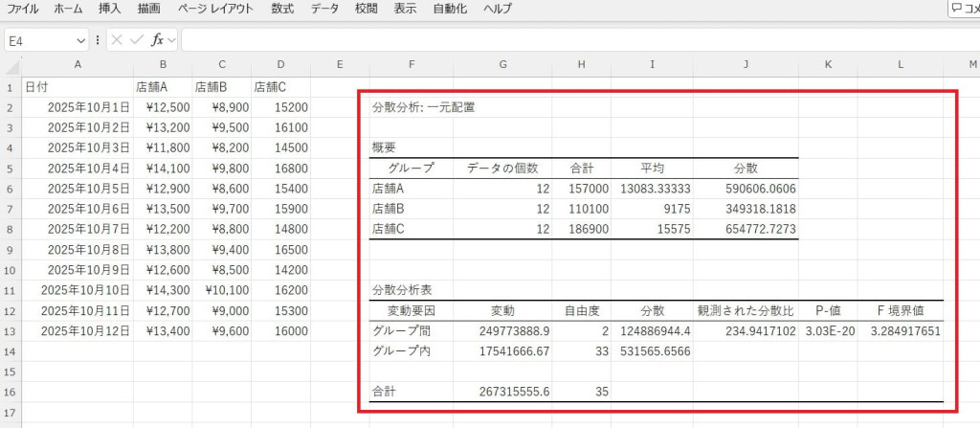
Task: Expand the chevron next to fx
Action: (x=172, y=40)
